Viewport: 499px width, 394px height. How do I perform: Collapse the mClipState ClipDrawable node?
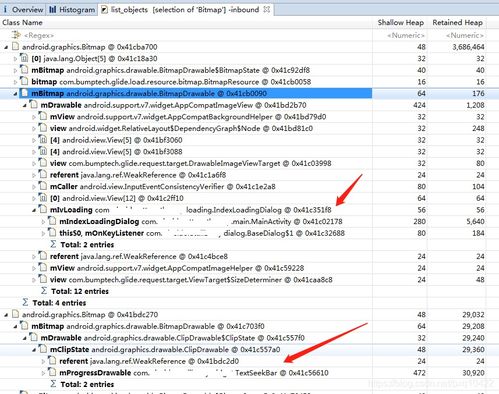[34, 350]
